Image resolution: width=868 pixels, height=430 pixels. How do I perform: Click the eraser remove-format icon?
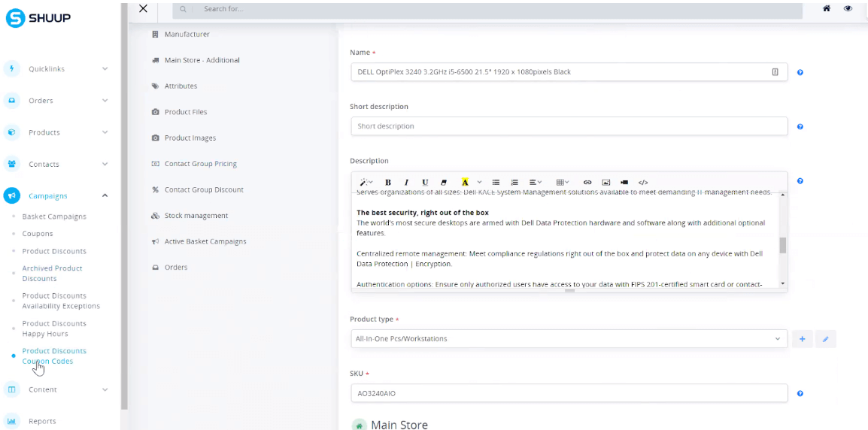[x=444, y=182]
